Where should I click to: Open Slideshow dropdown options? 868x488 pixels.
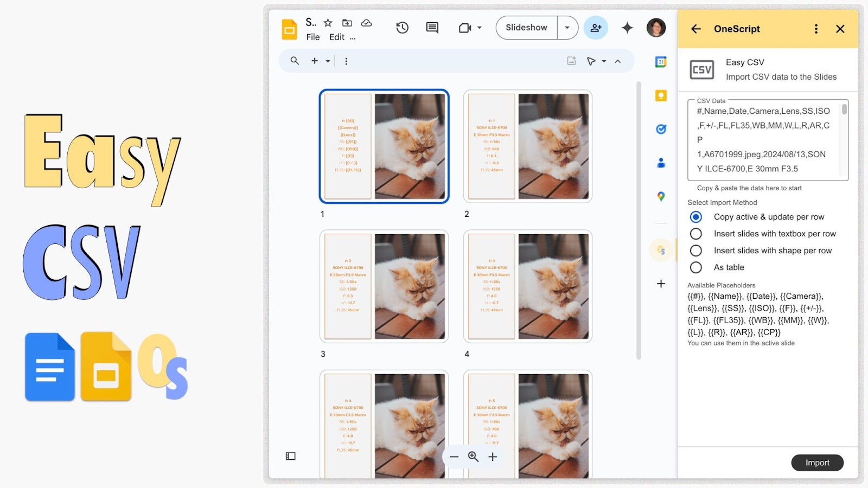point(567,28)
